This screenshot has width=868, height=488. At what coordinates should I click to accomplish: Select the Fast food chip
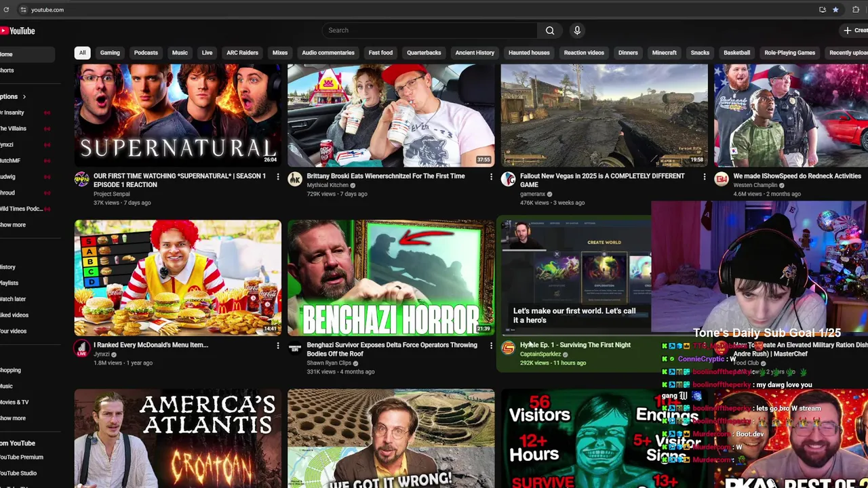click(380, 53)
